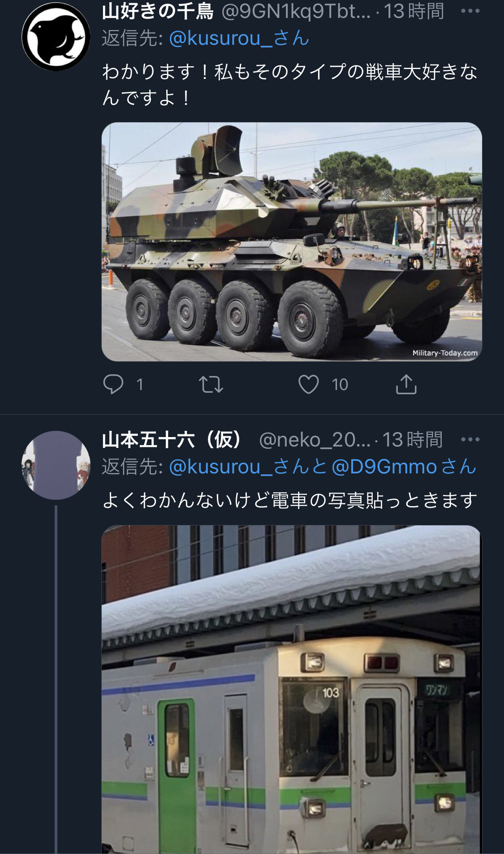Open 山本五十六（仮）profile avatar
The image size is (504, 854).
pyautogui.click(x=56, y=465)
